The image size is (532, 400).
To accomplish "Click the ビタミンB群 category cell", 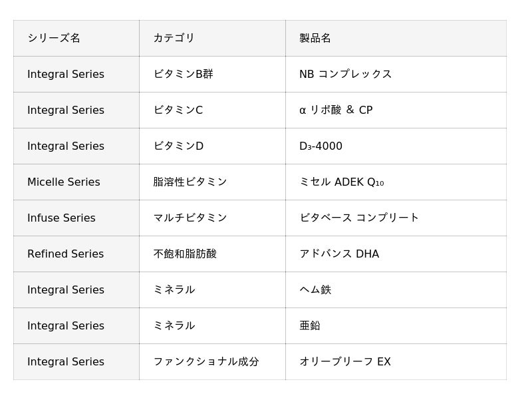I will pyautogui.click(x=212, y=74).
